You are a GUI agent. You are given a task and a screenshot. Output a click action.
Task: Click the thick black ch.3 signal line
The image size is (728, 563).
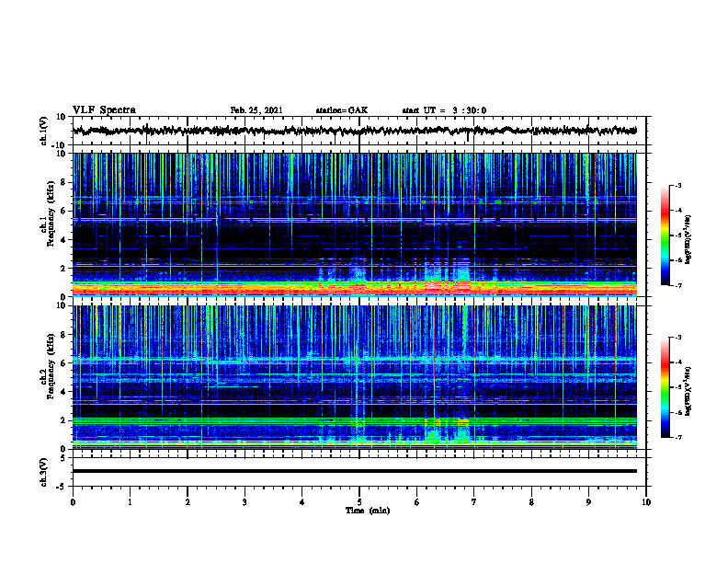click(x=355, y=471)
